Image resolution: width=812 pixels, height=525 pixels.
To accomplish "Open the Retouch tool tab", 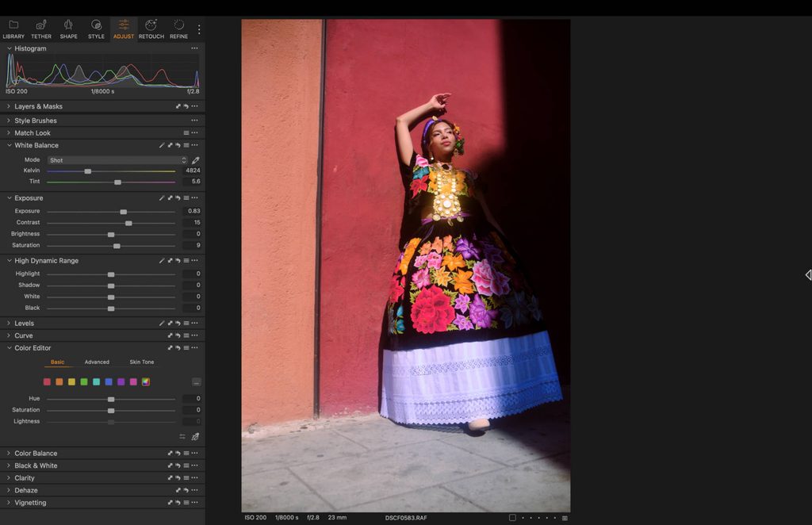I will [x=151, y=29].
